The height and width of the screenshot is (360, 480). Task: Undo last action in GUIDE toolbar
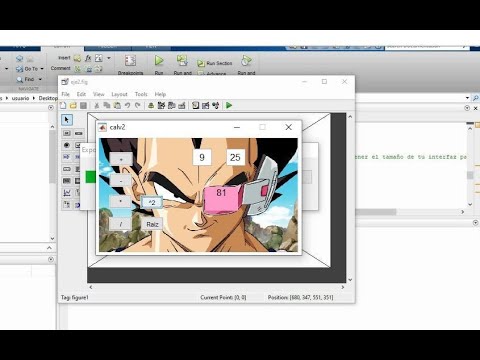coord(127,106)
